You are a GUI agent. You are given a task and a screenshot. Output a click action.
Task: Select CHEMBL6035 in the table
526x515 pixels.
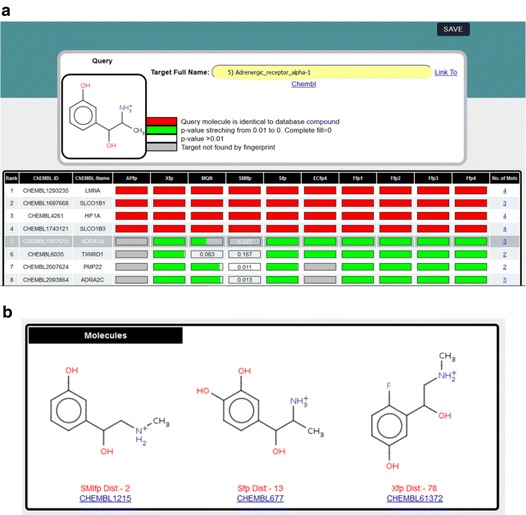[46, 254]
